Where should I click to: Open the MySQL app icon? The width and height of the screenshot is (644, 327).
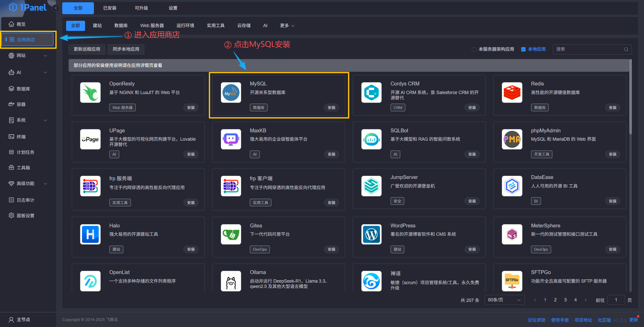231,93
